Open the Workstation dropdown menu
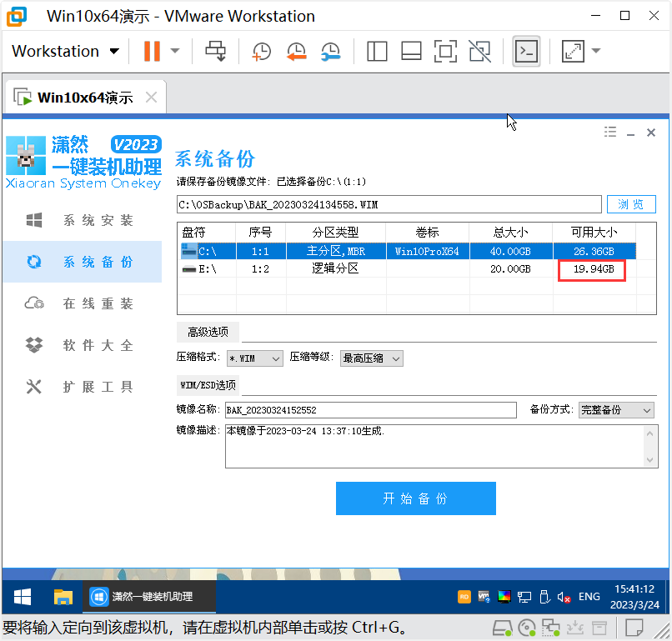Viewport: 672px width, 641px height. coord(66,52)
